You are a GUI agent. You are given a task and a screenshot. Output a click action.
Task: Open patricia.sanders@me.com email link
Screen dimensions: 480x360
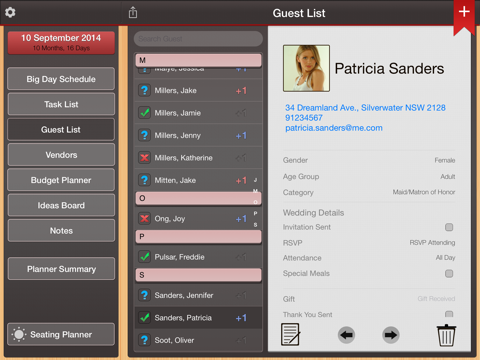[x=334, y=128]
